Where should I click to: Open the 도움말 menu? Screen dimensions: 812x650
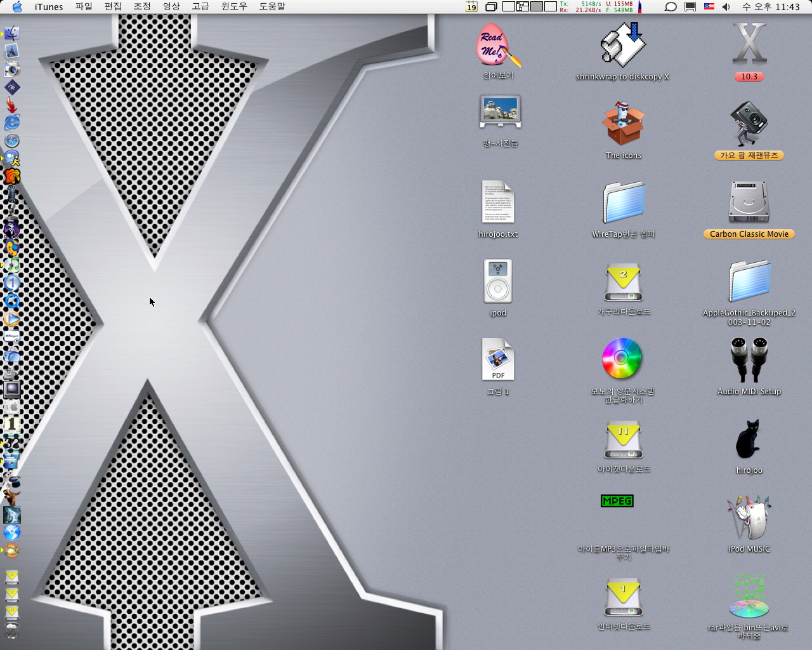[272, 7]
